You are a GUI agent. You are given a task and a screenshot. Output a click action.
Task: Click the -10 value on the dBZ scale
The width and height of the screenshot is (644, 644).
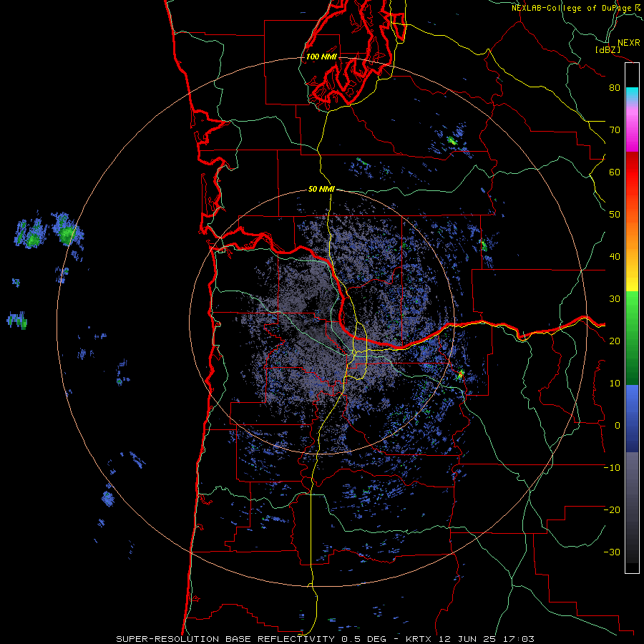click(612, 468)
